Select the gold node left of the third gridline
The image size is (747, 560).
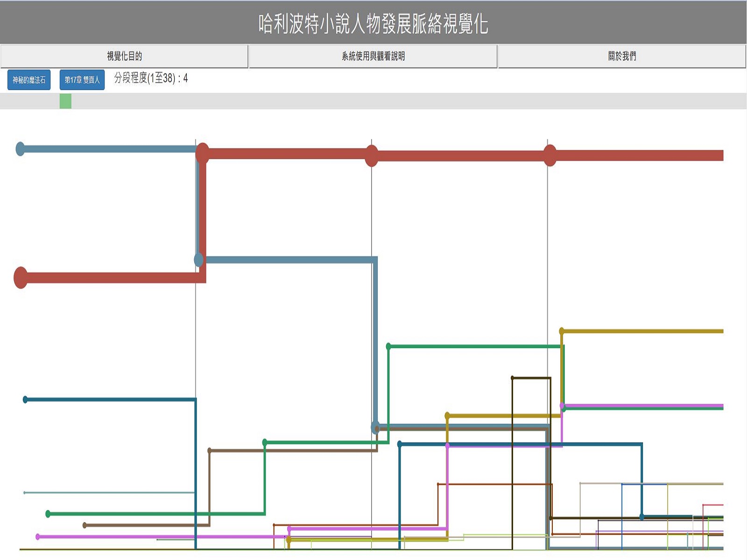point(447,415)
